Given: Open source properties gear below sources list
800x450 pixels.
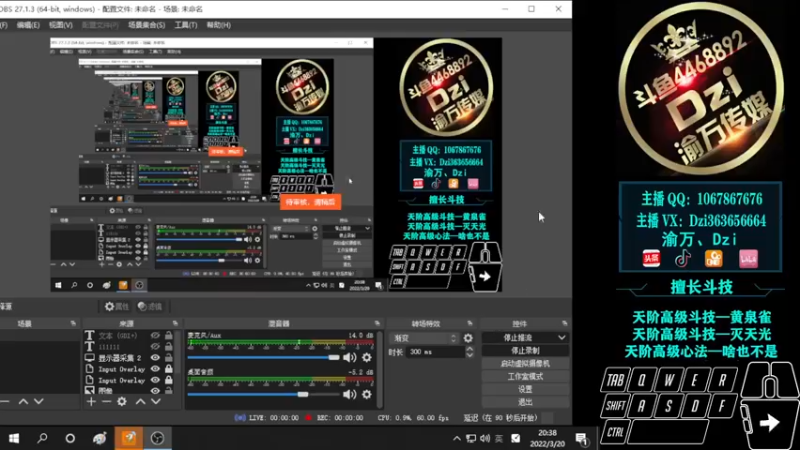Looking at the screenshot, I should tap(122, 402).
